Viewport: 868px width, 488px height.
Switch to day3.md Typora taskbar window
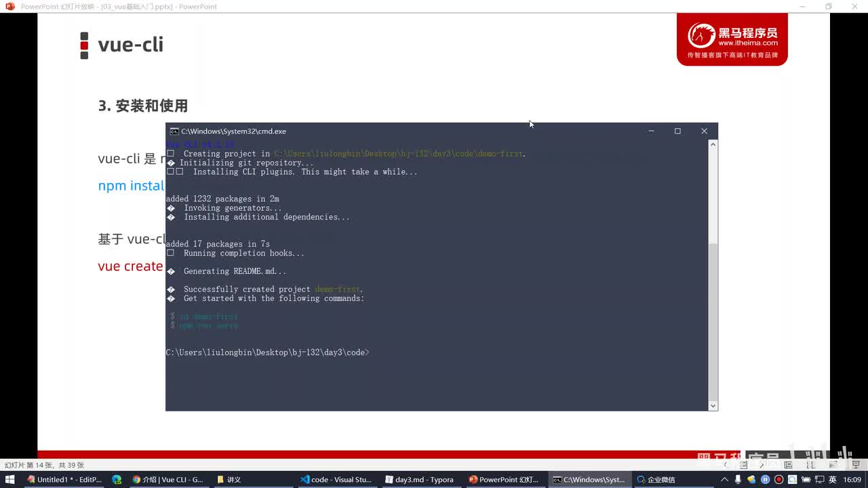click(420, 479)
